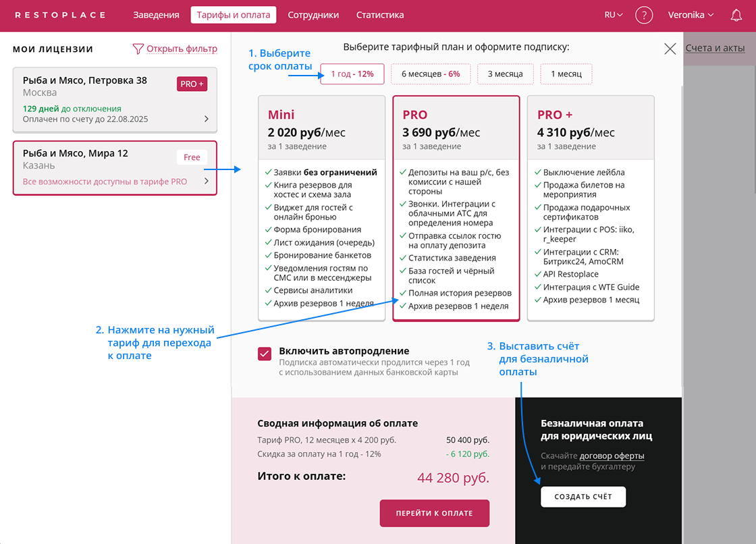Open the Статистика tab
756x544 pixels.
380,15
